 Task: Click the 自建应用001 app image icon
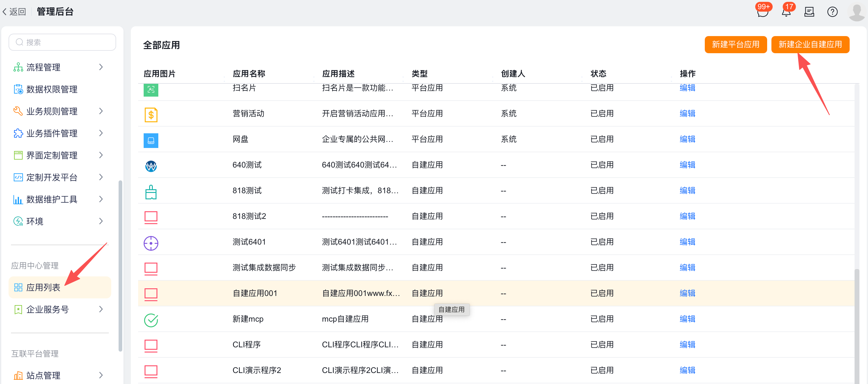tap(151, 294)
